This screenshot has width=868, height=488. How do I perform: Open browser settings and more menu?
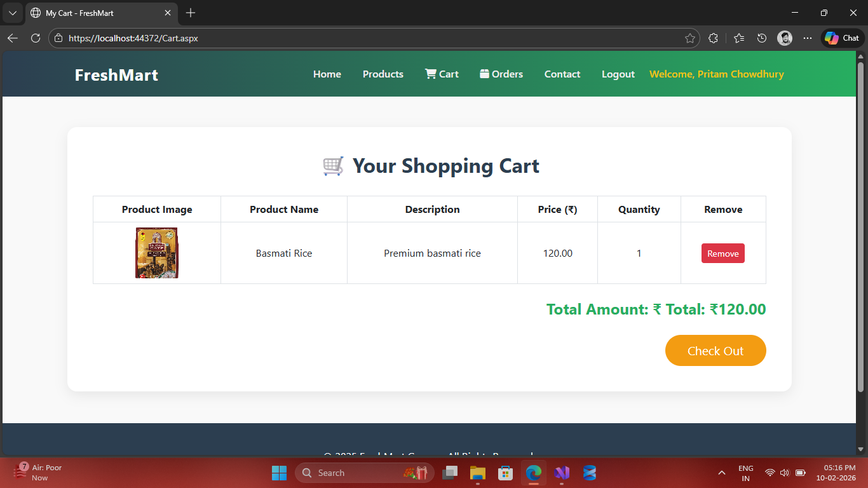tap(808, 38)
